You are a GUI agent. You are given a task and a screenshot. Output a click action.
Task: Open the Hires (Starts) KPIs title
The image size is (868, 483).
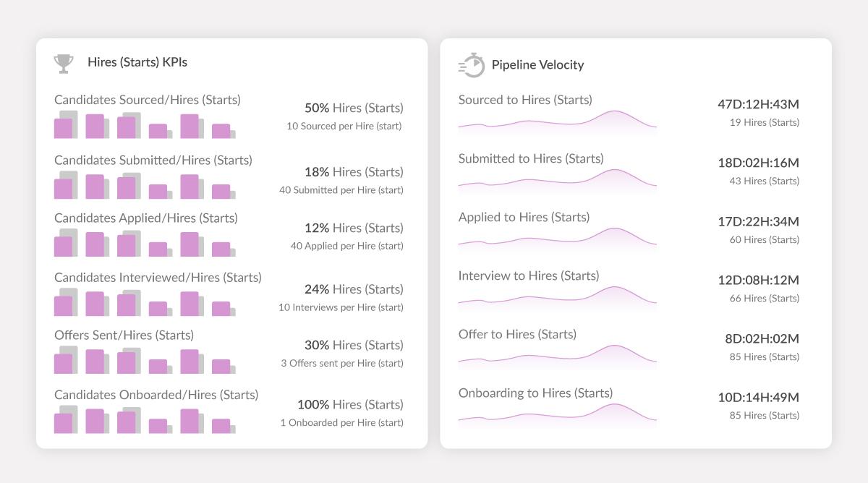[137, 62]
